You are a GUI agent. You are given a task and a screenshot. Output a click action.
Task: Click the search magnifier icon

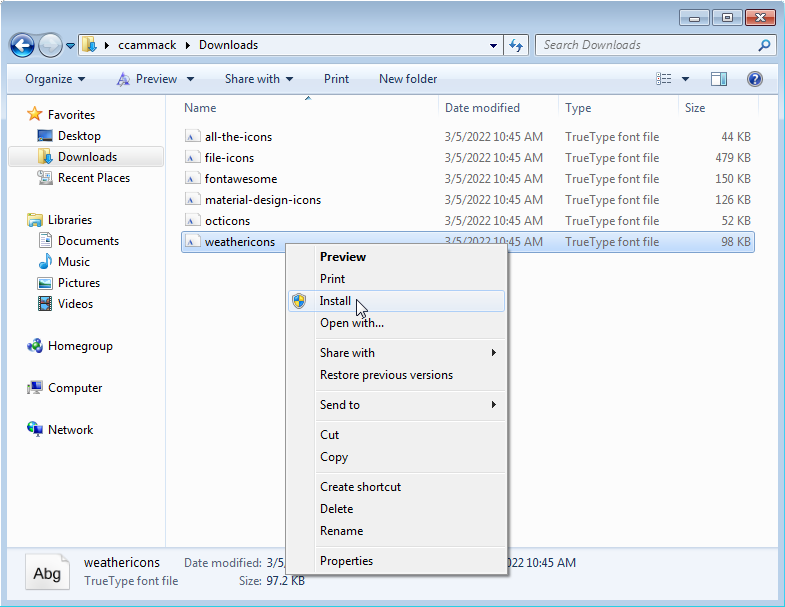(x=764, y=46)
